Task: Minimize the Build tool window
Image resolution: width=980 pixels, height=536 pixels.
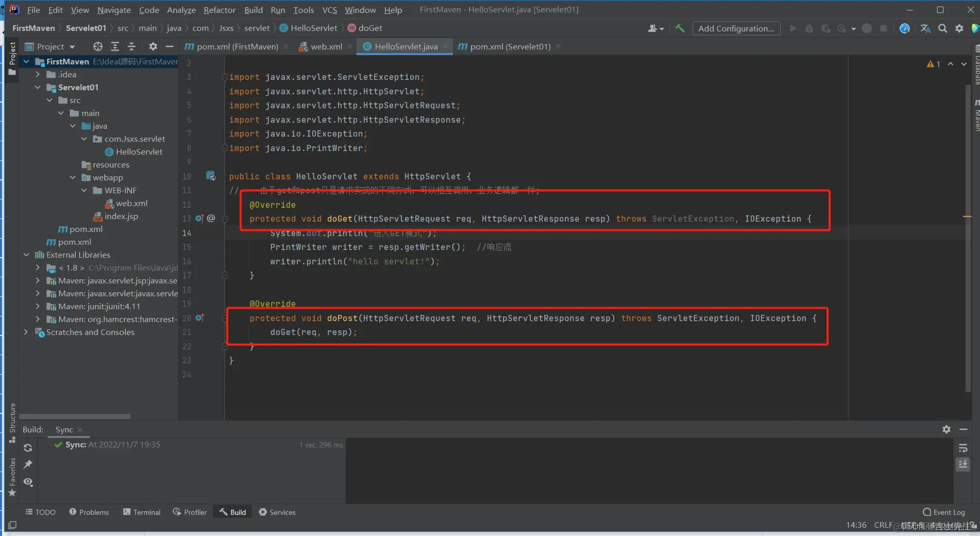Action: 963,429
